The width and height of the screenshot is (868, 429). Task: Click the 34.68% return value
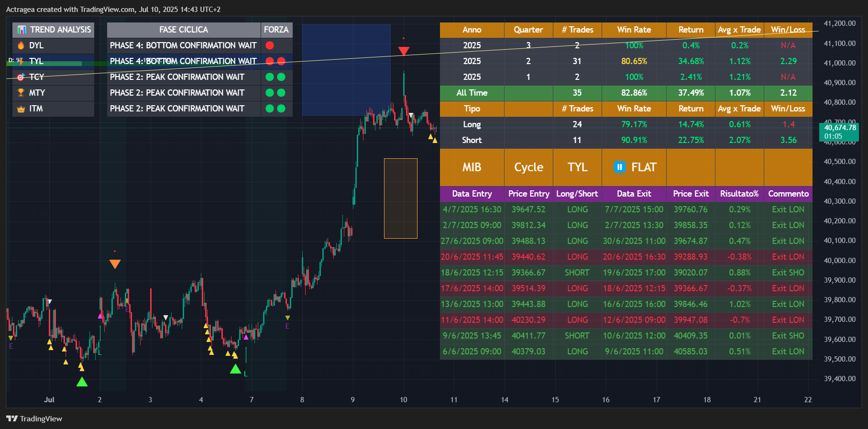point(691,61)
